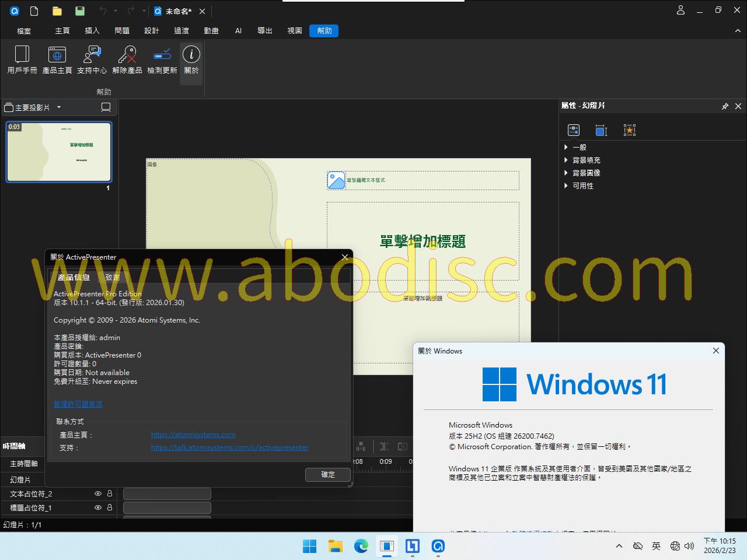This screenshot has height=560, width=747.
Task: Open the 主要投影片 dropdown
Action: (58, 107)
